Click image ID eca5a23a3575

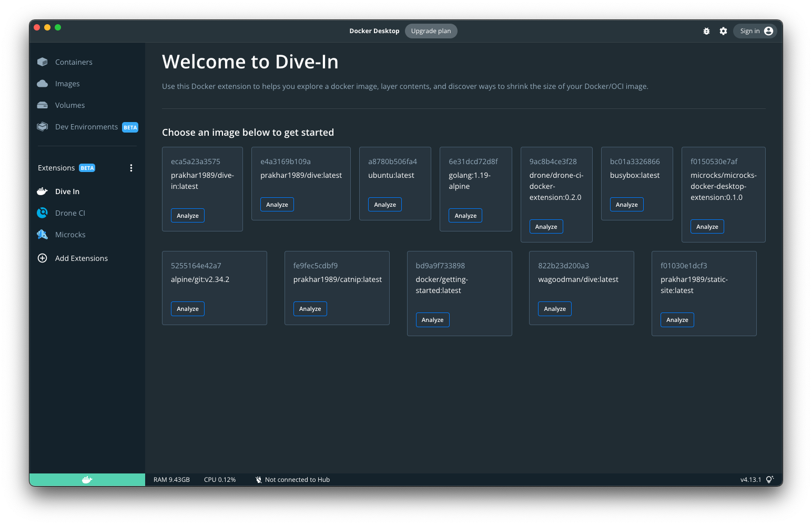coord(196,161)
